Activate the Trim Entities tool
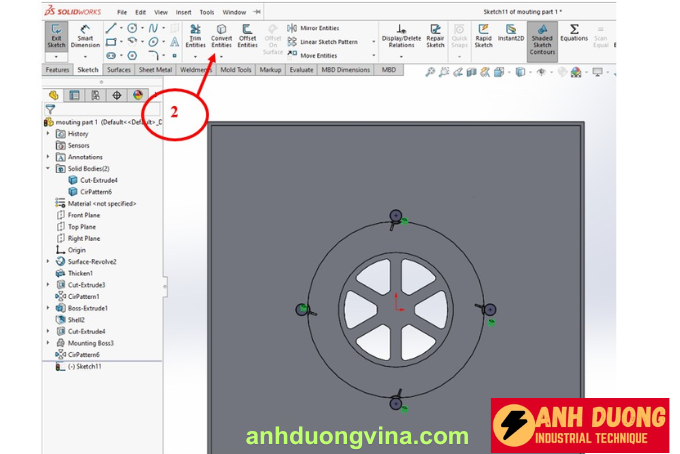 pyautogui.click(x=195, y=37)
